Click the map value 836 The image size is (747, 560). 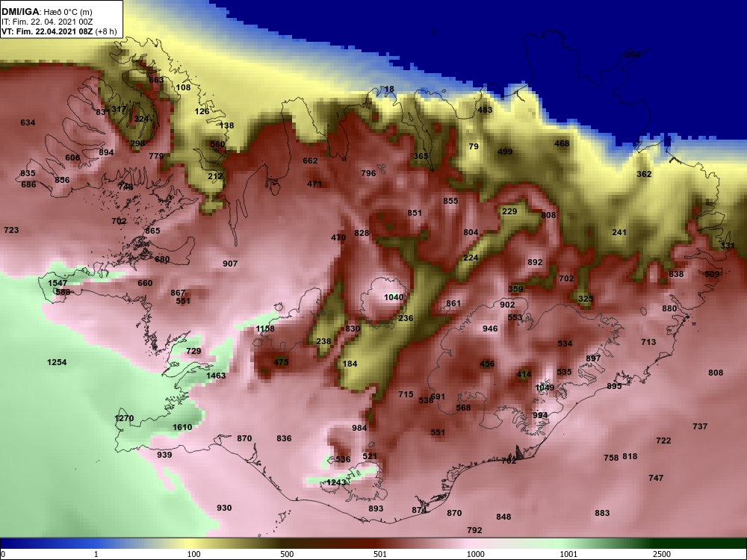coord(284,438)
